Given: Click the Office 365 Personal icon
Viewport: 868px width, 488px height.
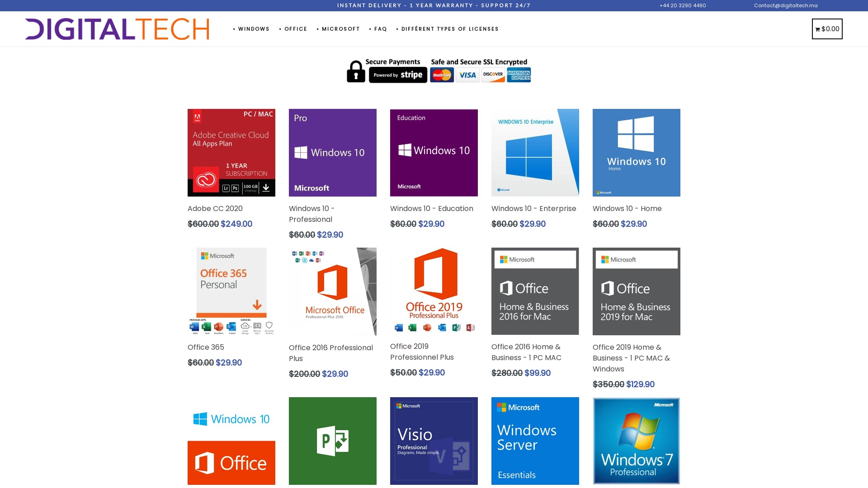Looking at the screenshot, I should pyautogui.click(x=231, y=291).
